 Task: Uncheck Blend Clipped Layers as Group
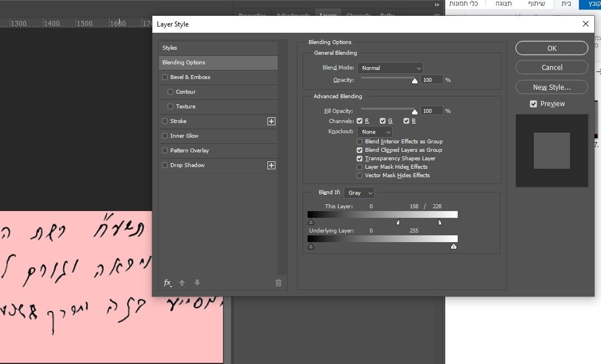359,150
